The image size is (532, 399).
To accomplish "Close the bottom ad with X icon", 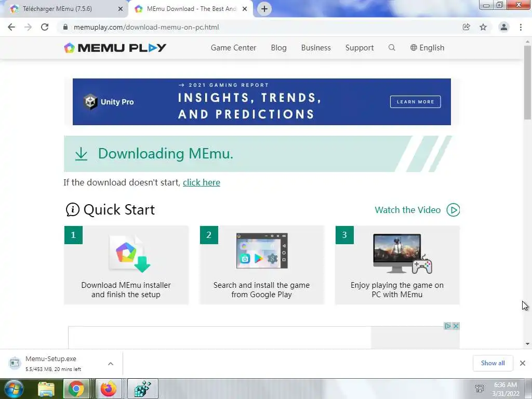I will (x=456, y=326).
